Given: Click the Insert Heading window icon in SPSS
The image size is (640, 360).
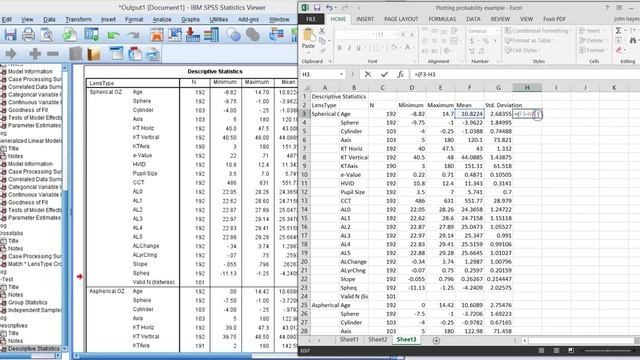Looking at the screenshot, I should (x=116, y=53).
